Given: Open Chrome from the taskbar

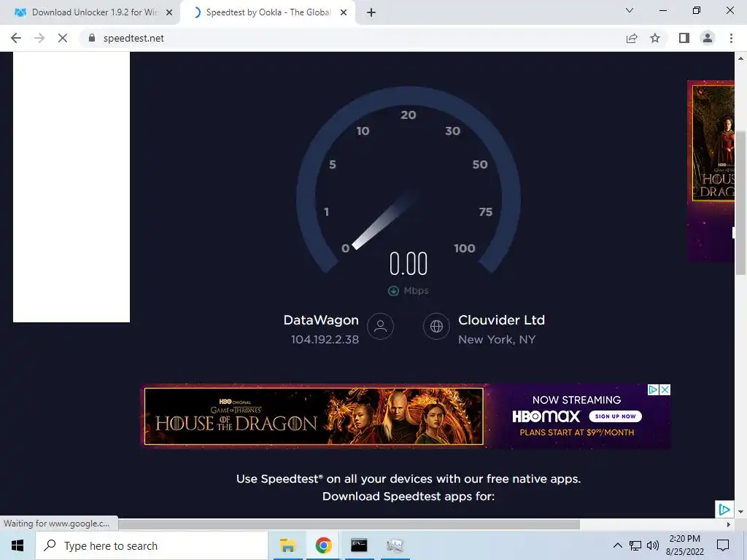Looking at the screenshot, I should (323, 545).
